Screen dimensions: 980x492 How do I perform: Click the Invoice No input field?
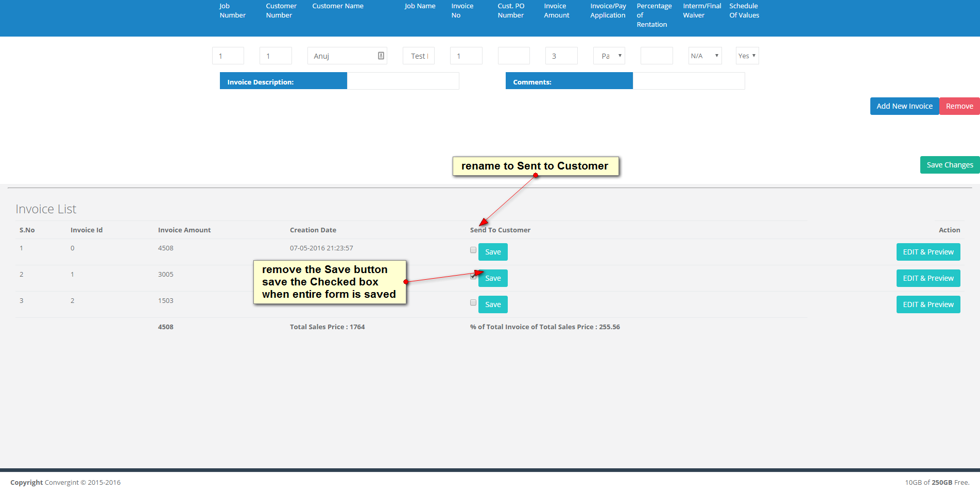point(466,56)
